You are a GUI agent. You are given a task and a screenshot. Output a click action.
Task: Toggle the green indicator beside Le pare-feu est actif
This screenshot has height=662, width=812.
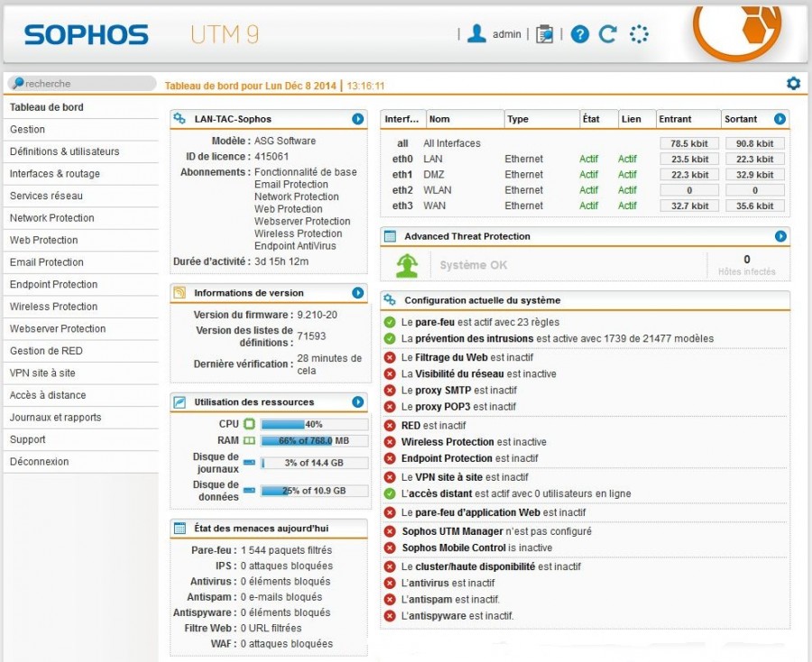(x=388, y=322)
